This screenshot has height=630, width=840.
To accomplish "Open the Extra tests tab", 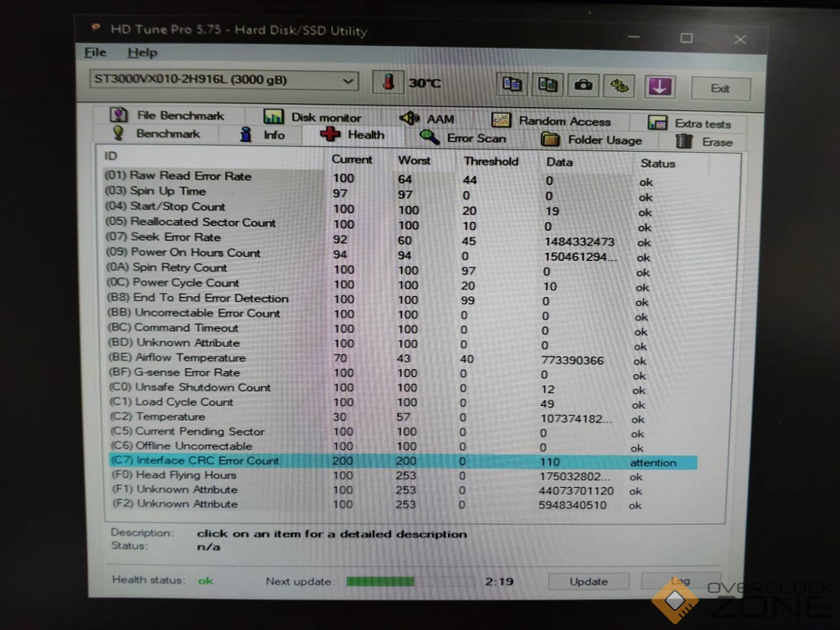I will (690, 123).
